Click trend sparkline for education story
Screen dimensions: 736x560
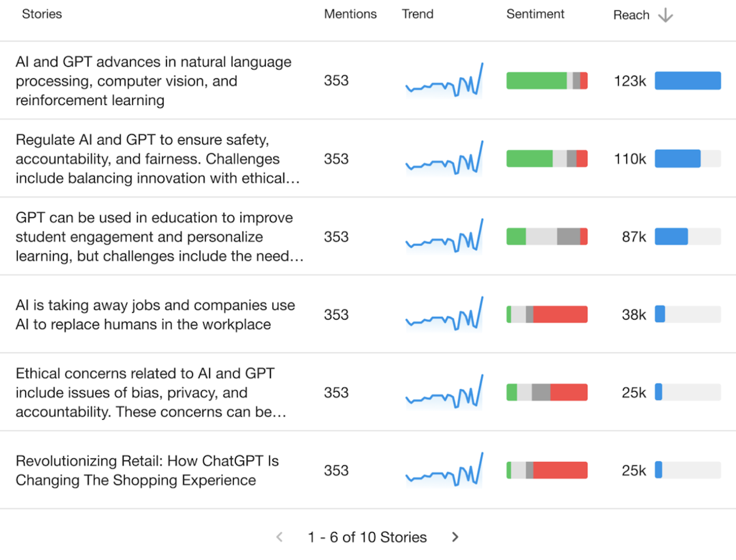(x=444, y=237)
